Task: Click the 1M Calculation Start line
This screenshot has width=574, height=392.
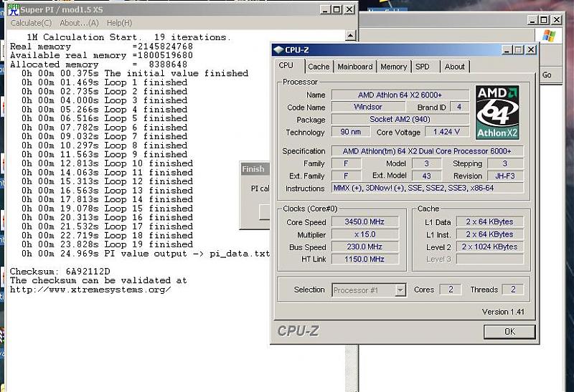Action: 128,37
